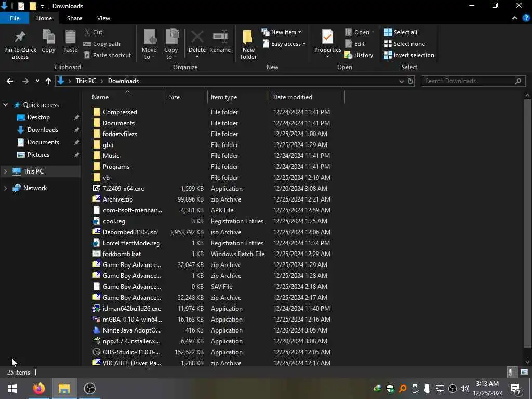This screenshot has height=399, width=532.
Task: Select the cool.reg file icon
Action: [96, 221]
